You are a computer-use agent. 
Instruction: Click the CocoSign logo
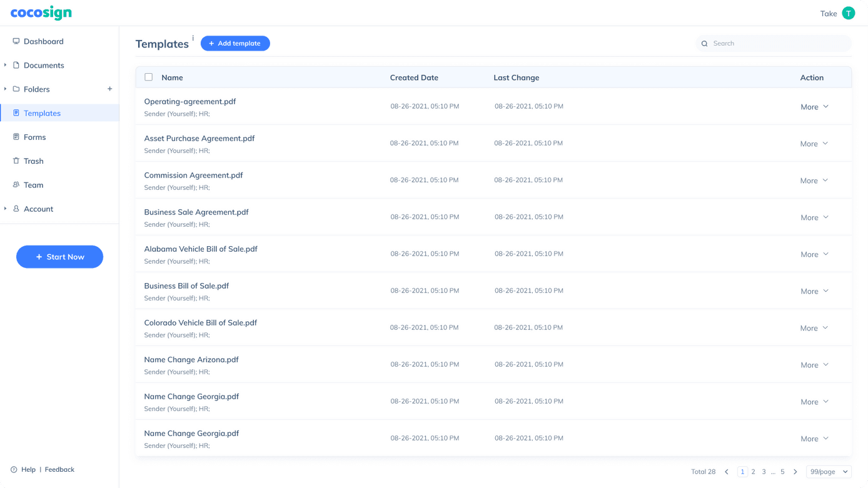(x=41, y=13)
